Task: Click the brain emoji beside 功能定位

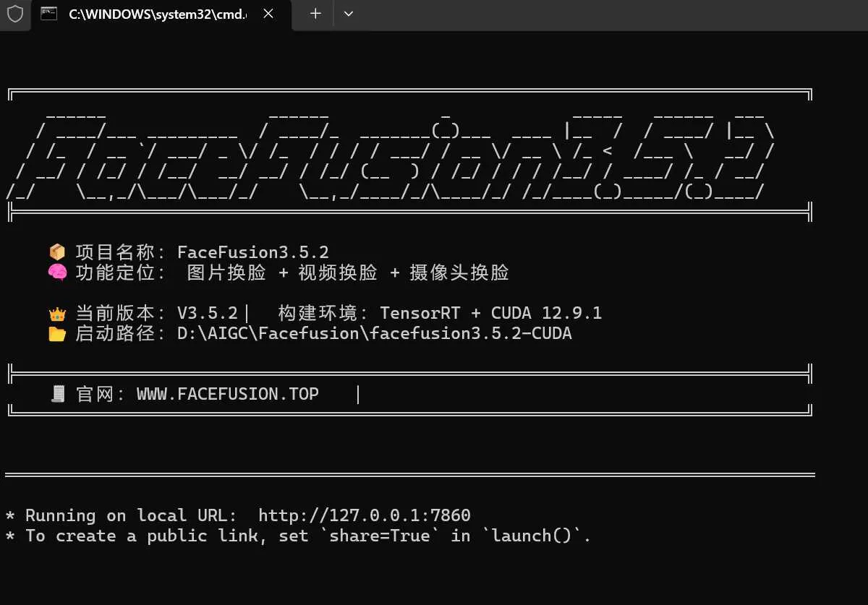Action: pyautogui.click(x=57, y=273)
